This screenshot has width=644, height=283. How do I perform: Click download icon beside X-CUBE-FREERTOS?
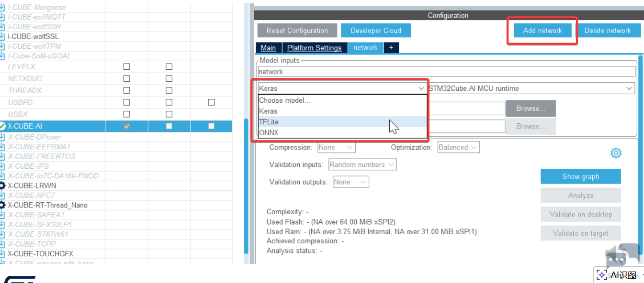click(2, 156)
